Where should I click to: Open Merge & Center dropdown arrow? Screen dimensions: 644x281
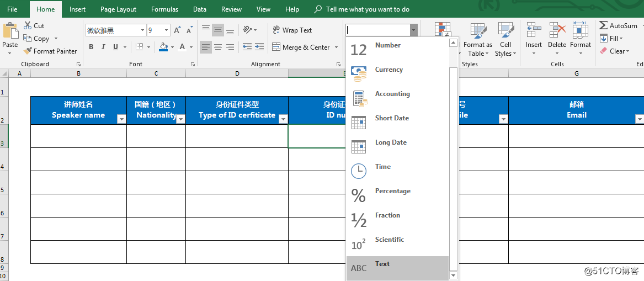[337, 47]
